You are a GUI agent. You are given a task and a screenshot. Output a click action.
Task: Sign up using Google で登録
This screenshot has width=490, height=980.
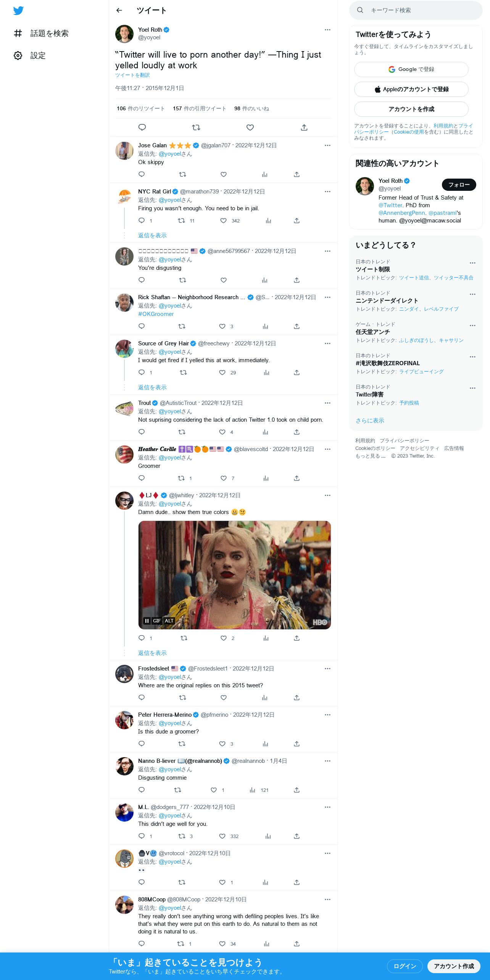click(411, 69)
